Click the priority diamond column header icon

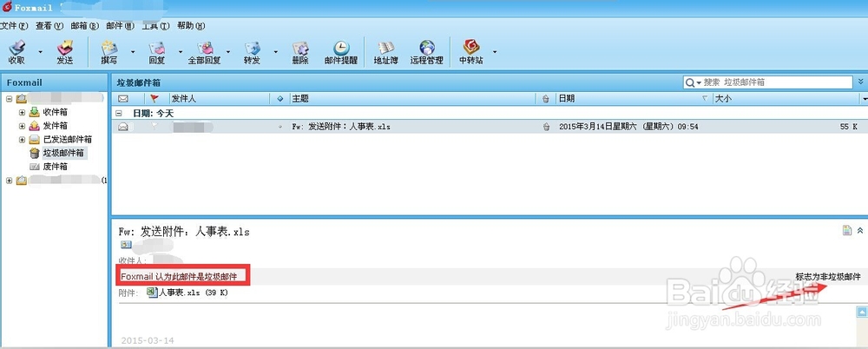279,99
